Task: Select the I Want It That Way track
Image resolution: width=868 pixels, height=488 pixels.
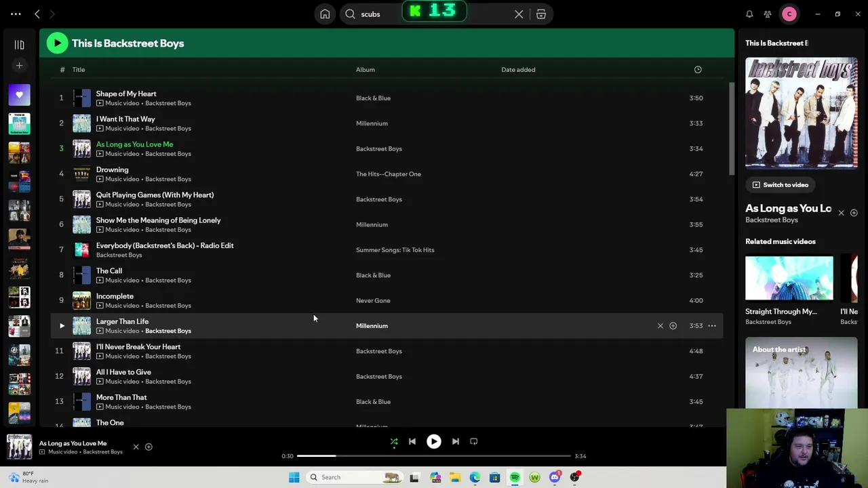Action: (x=125, y=119)
